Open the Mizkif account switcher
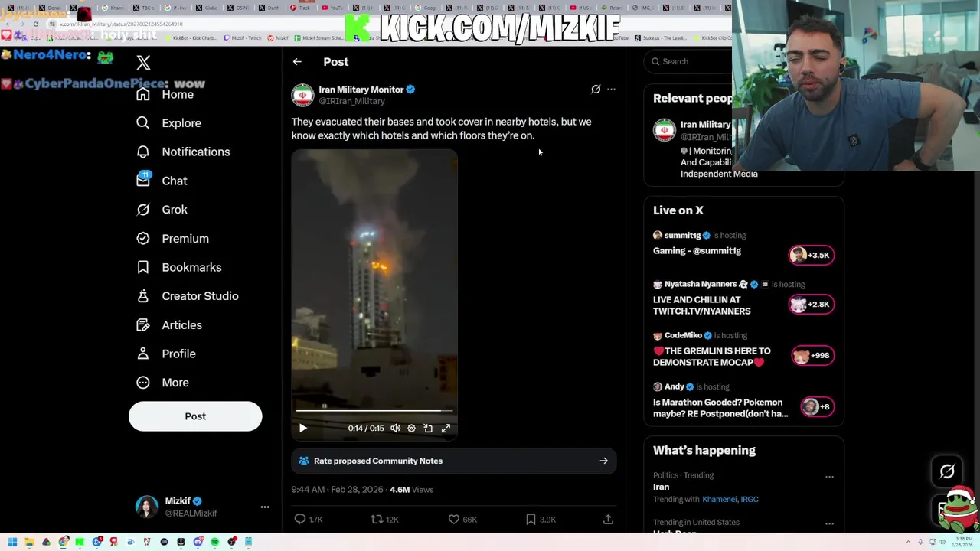980x551 pixels. pyautogui.click(x=195, y=507)
